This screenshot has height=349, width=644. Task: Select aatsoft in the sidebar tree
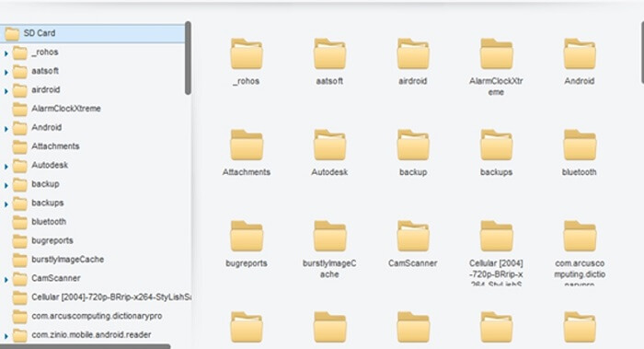[36, 71]
